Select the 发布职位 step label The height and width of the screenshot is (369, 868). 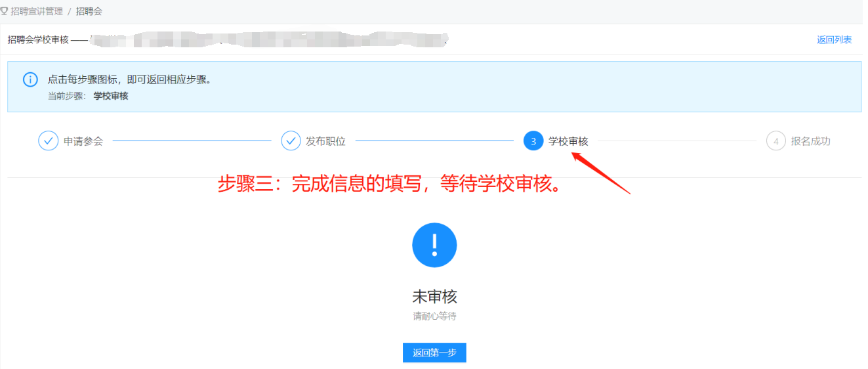point(326,141)
